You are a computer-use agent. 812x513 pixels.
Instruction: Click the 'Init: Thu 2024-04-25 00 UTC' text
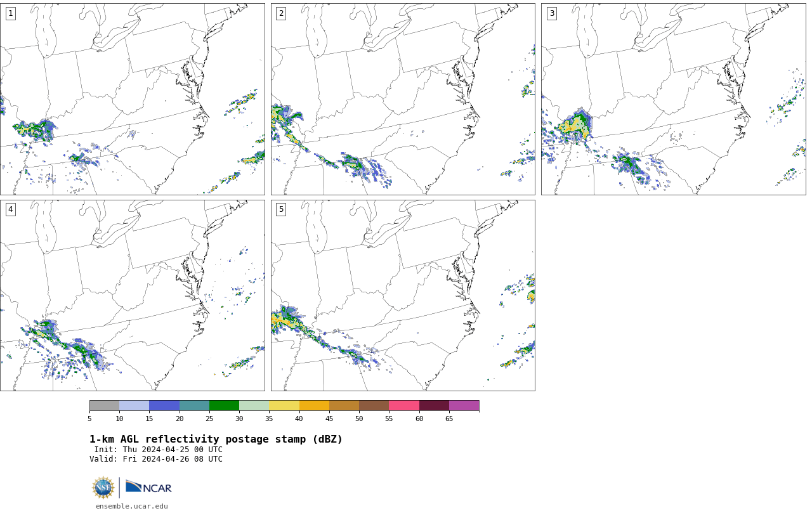pyautogui.click(x=159, y=450)
